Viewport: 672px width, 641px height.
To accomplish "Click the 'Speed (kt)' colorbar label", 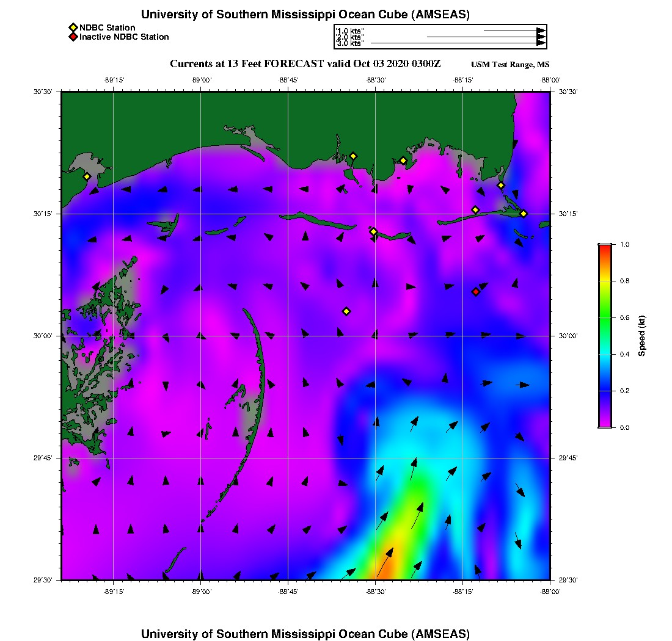I will (641, 336).
